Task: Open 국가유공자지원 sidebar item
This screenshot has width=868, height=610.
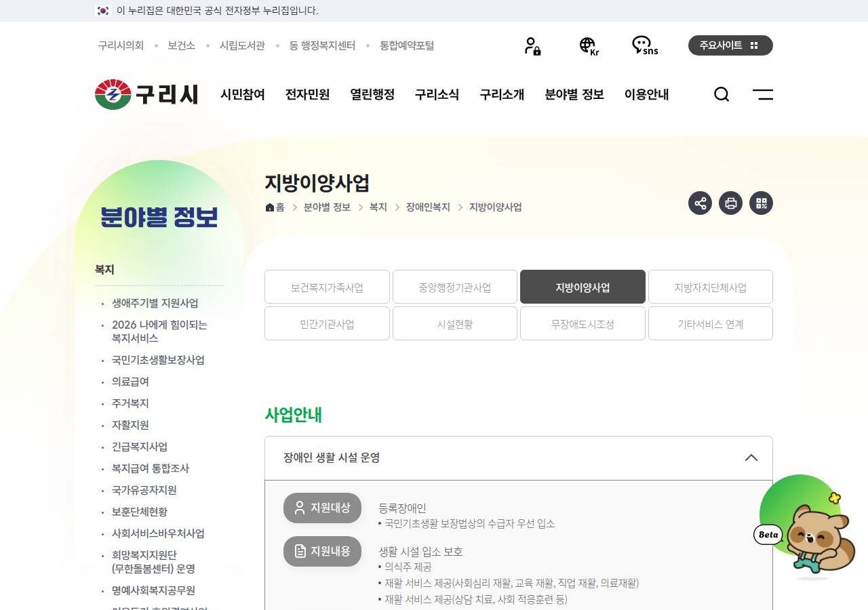Action: [144, 490]
